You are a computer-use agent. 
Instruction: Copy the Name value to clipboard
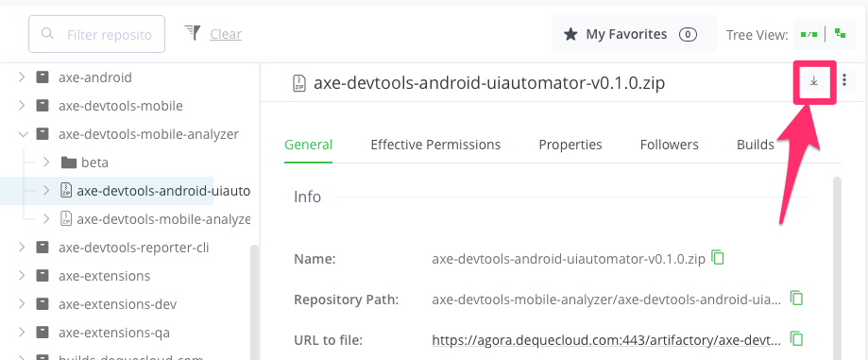point(718,258)
